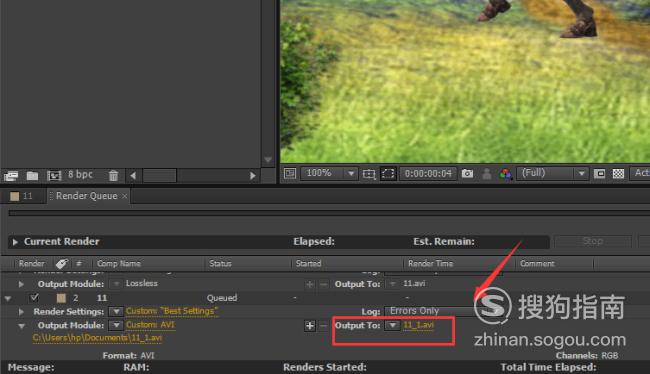Click the right scroll arrow in project panel
This screenshot has width=650, height=374.
point(252,176)
